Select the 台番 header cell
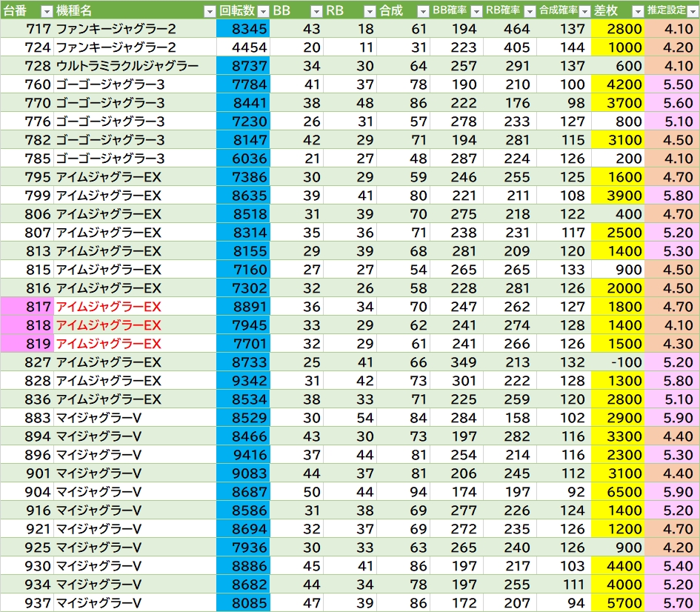Viewport: 700px width, 612px height. [x=27, y=10]
